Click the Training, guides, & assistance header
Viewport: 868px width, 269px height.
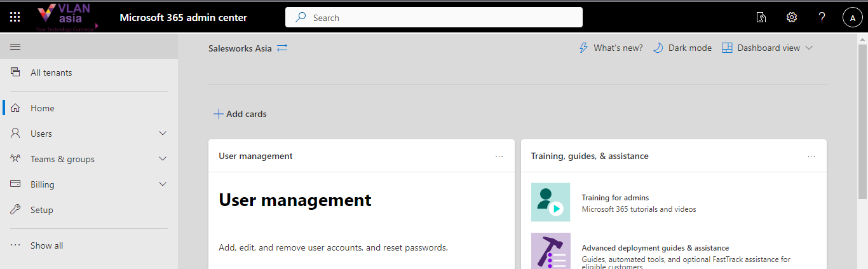pyautogui.click(x=590, y=156)
